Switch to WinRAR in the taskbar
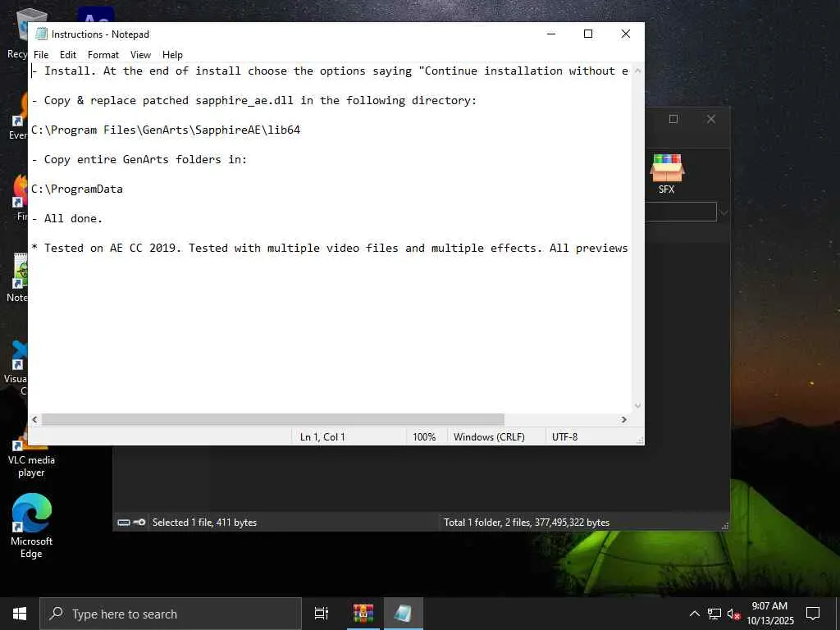This screenshot has height=630, width=840. click(x=363, y=614)
